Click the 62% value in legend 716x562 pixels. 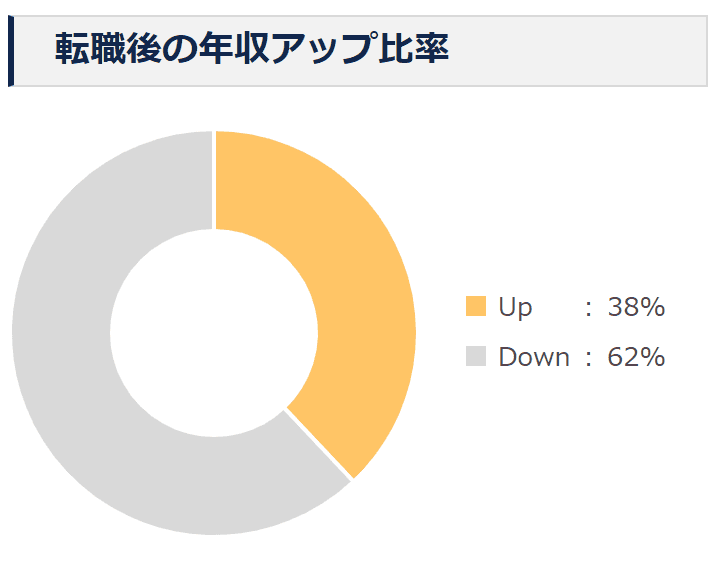636,356
